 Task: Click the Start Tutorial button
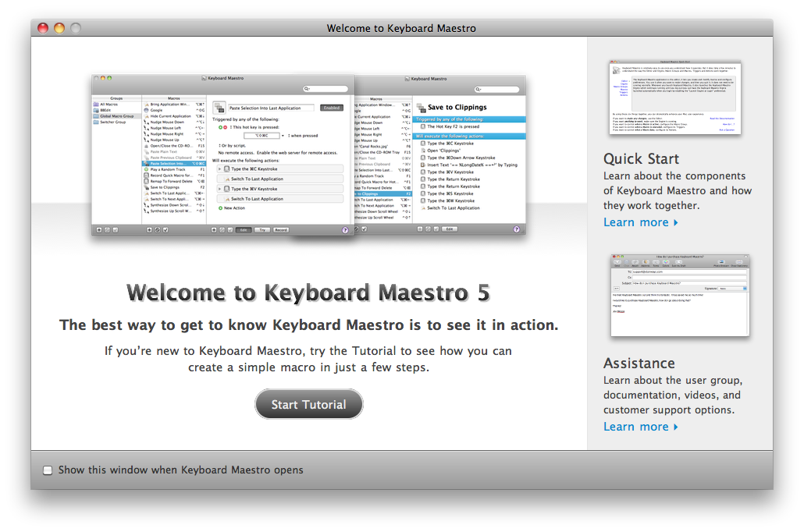click(308, 404)
